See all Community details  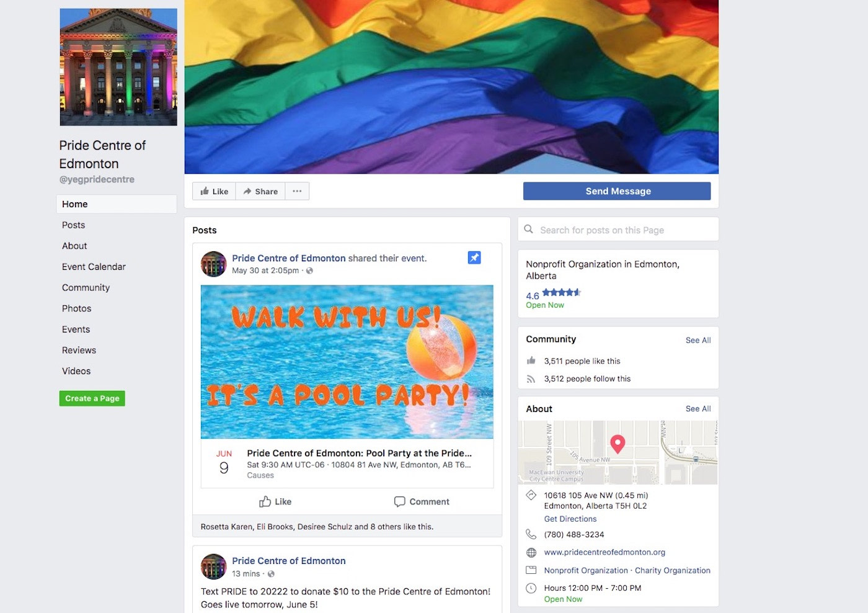[x=698, y=340]
